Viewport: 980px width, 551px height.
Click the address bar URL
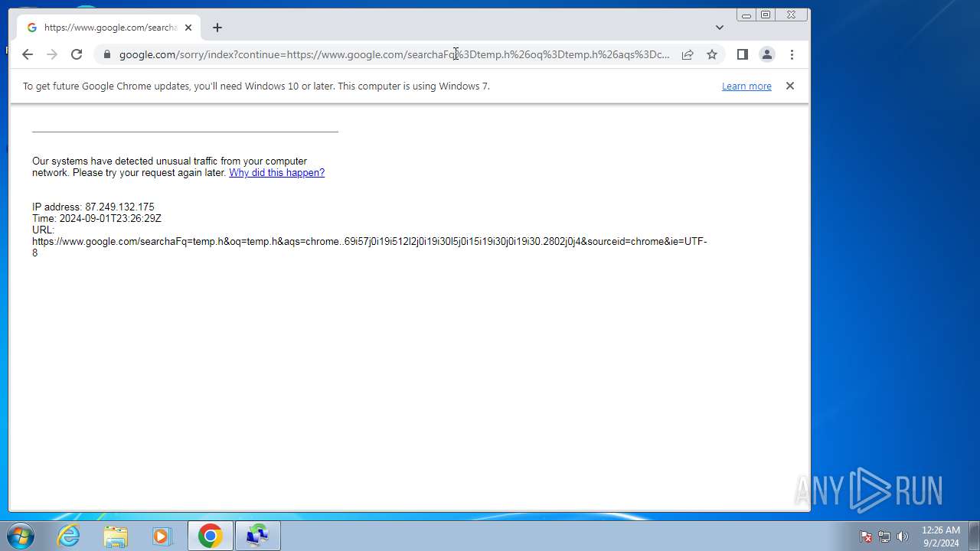click(x=394, y=54)
